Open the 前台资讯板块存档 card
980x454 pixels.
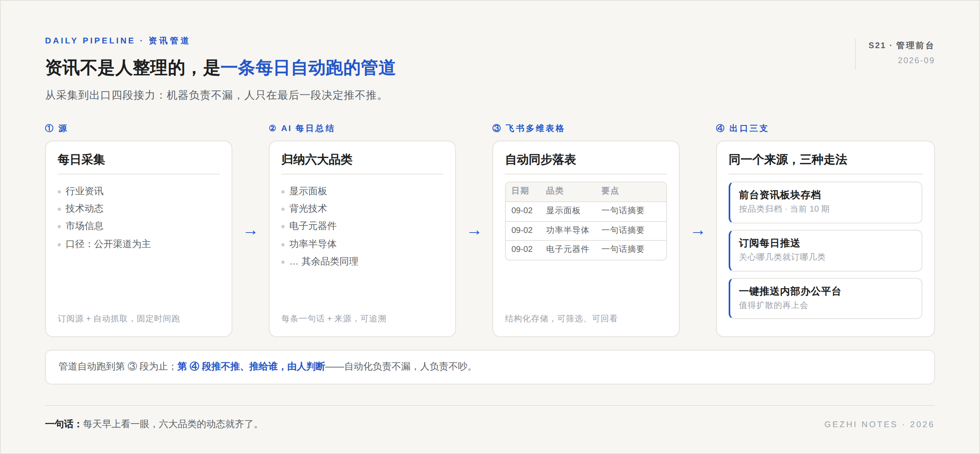pyautogui.click(x=825, y=203)
